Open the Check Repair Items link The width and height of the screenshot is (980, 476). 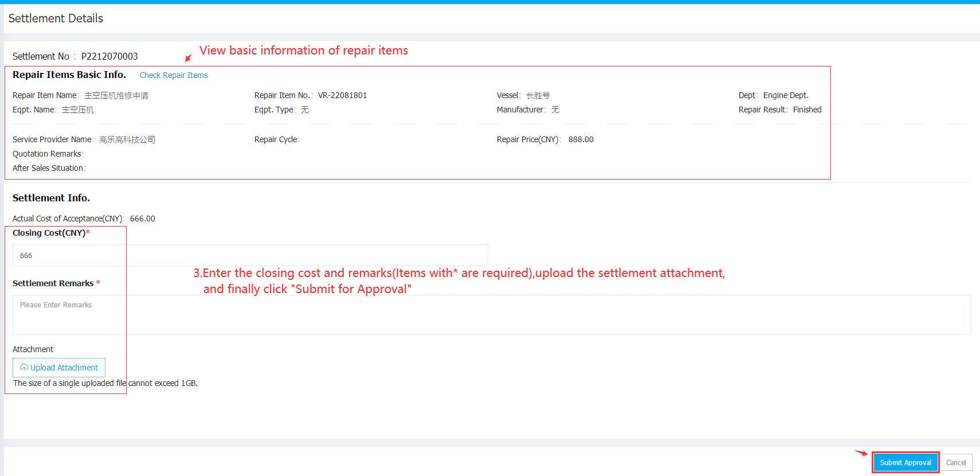pos(174,75)
